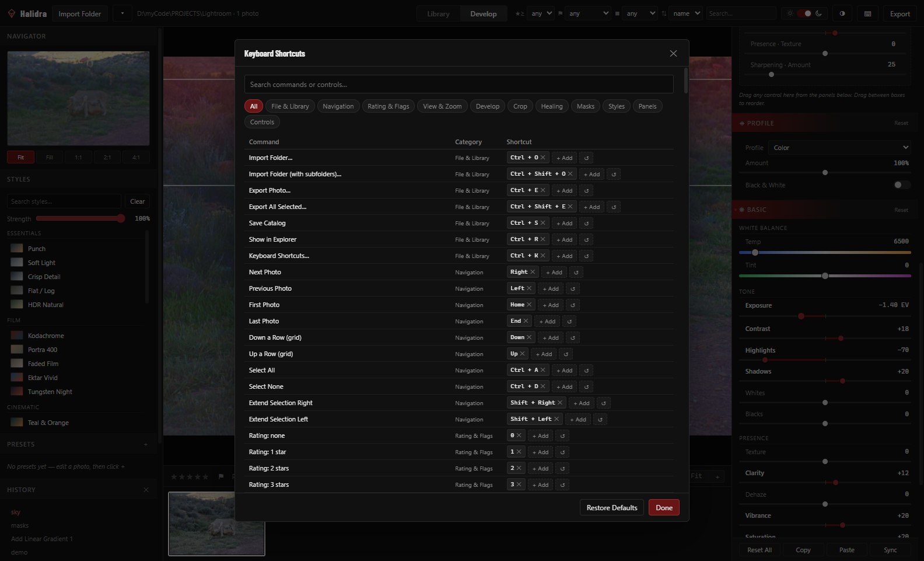Open the color label filter dropdown
924x561 pixels.
640,13
